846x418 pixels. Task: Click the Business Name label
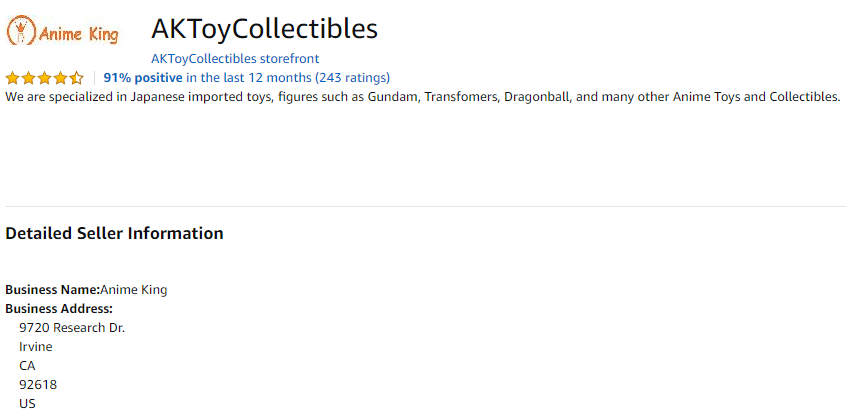pyautogui.click(x=53, y=290)
